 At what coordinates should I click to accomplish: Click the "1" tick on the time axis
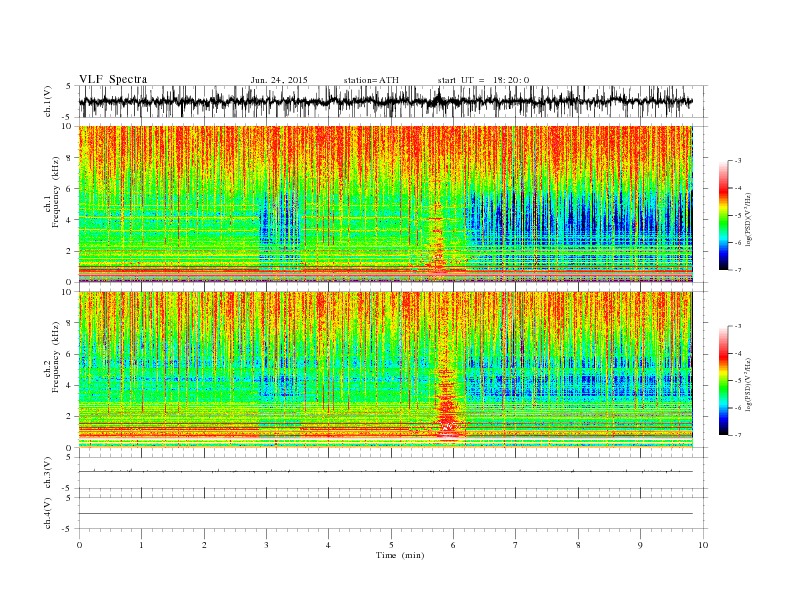(x=142, y=545)
